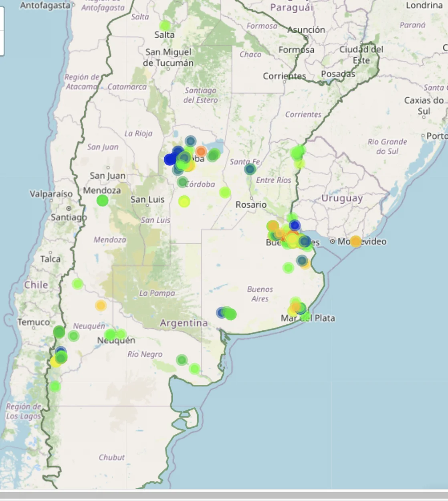This screenshot has width=448, height=501.
Task: Click the green marker above Salta city label
Action: pos(165,26)
